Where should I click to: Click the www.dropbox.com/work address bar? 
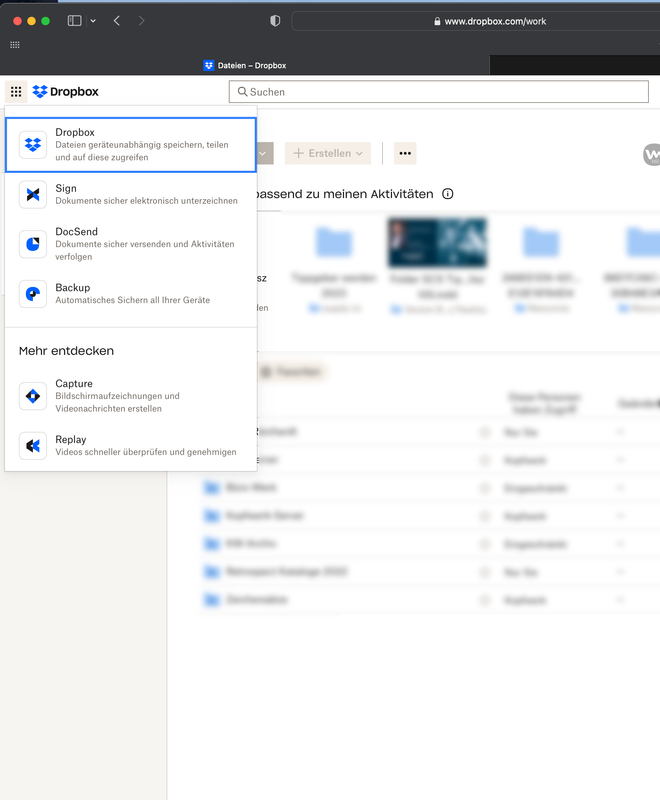[480, 21]
